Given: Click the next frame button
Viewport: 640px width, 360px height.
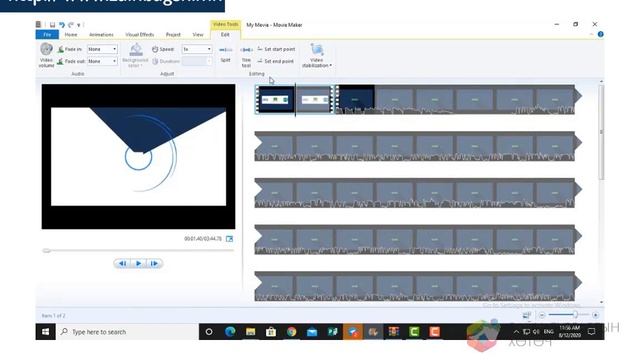Looking at the screenshot, I should click(154, 264).
